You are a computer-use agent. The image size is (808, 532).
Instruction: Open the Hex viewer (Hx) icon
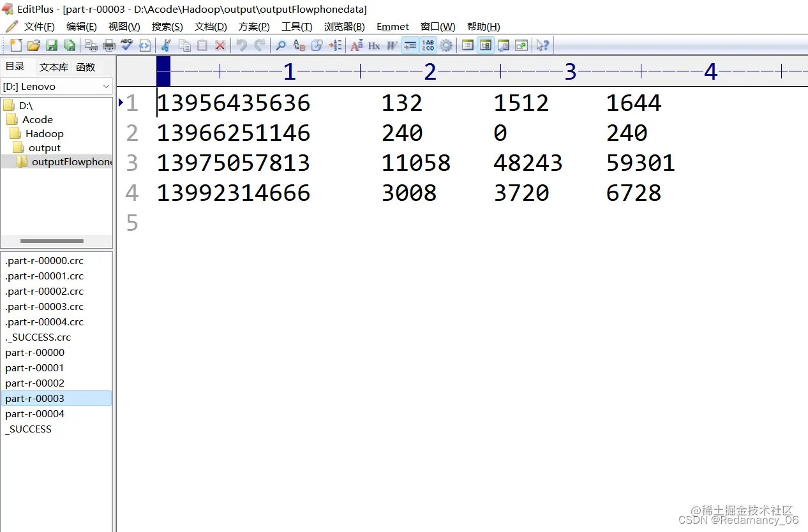(374, 45)
